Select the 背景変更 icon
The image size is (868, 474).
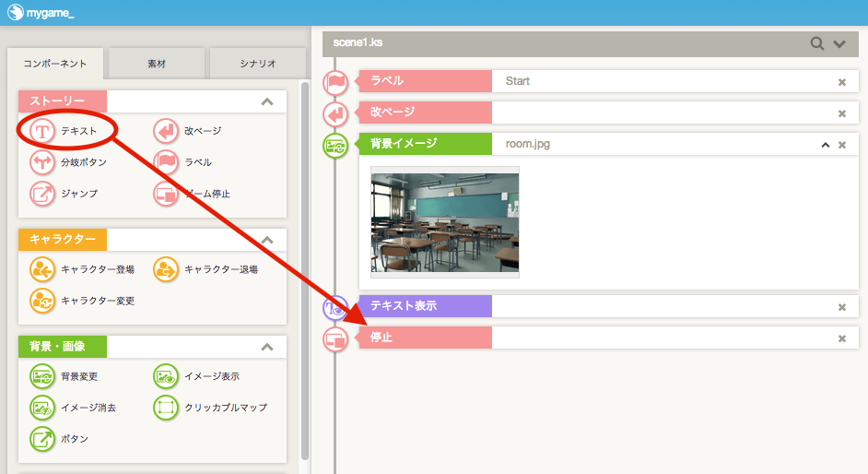(x=42, y=376)
